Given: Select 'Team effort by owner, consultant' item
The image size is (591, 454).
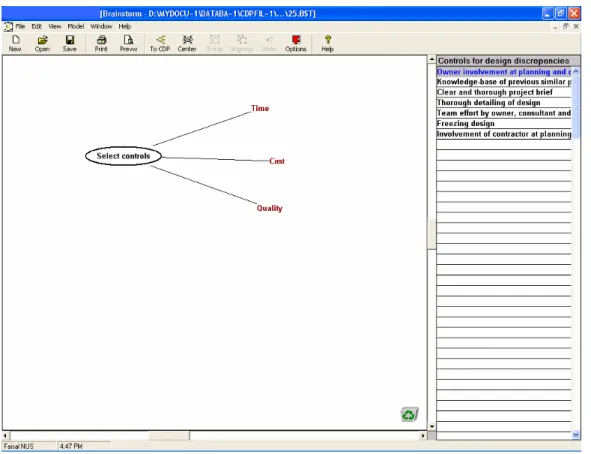Looking at the screenshot, I should 504,113.
